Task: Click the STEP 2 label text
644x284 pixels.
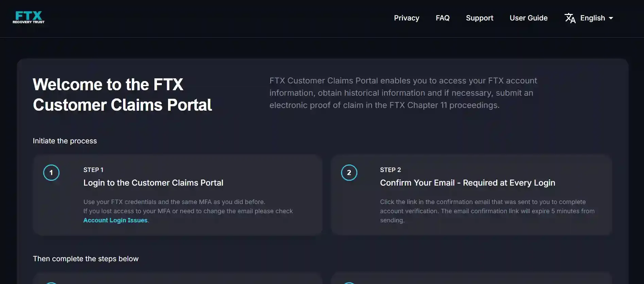Action: tap(390, 170)
